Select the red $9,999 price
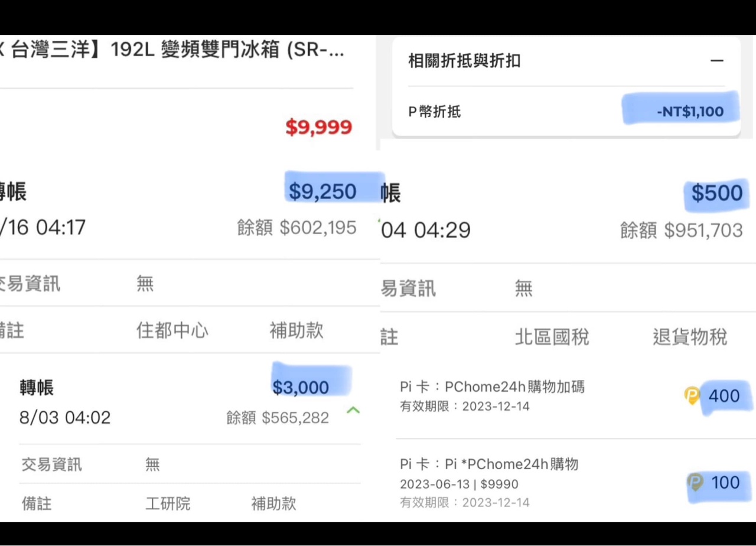Viewport: 756px width, 546px height. (x=319, y=127)
